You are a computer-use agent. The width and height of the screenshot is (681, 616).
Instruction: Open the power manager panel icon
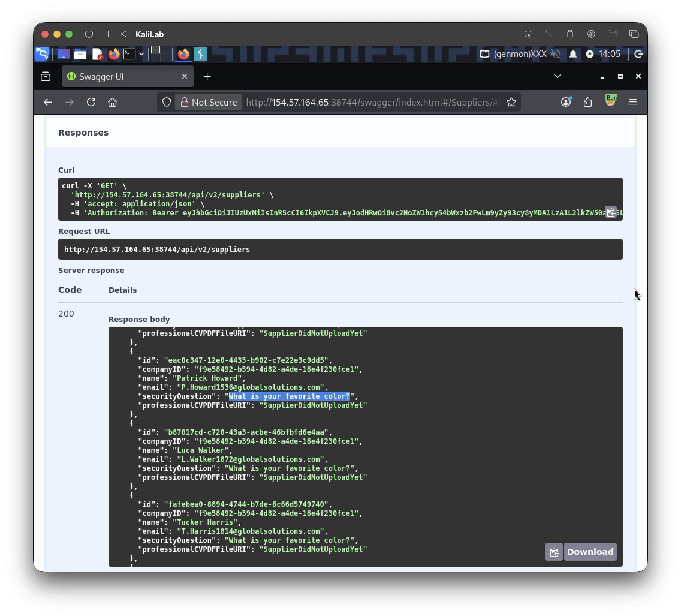(x=590, y=54)
